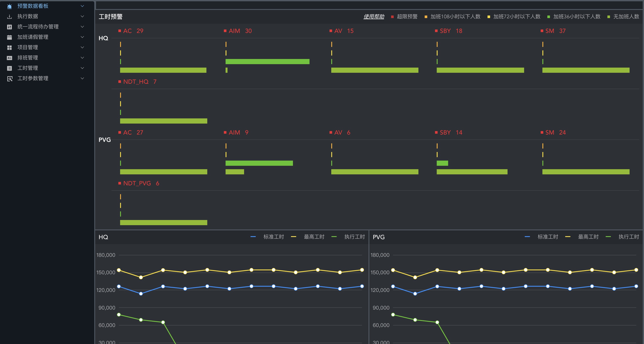644x344 pixels.
Task: Toggle the 加班36小时以下人数 legend entry
Action: pos(574,17)
